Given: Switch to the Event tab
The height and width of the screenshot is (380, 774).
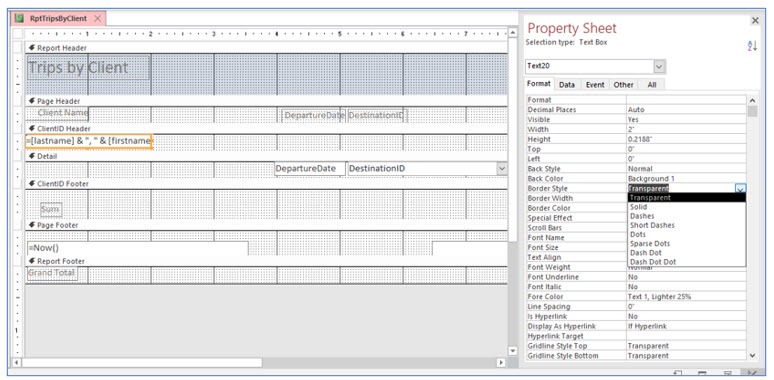Looking at the screenshot, I should coord(595,84).
